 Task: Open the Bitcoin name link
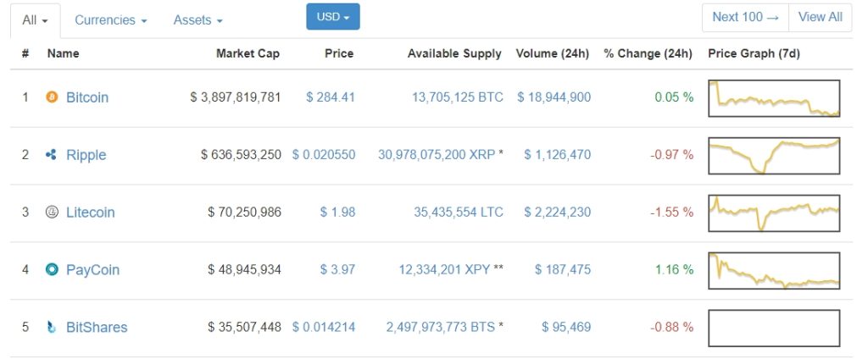pyautogui.click(x=87, y=97)
